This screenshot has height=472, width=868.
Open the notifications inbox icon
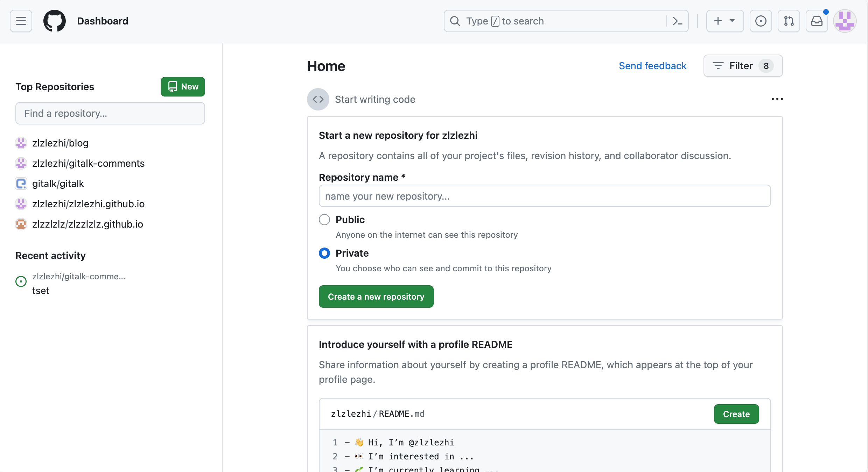point(817,21)
